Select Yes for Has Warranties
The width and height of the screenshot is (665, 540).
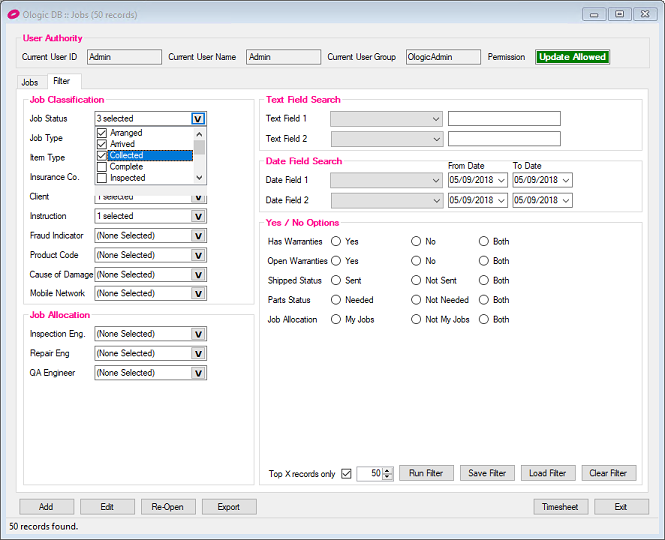[x=337, y=242]
